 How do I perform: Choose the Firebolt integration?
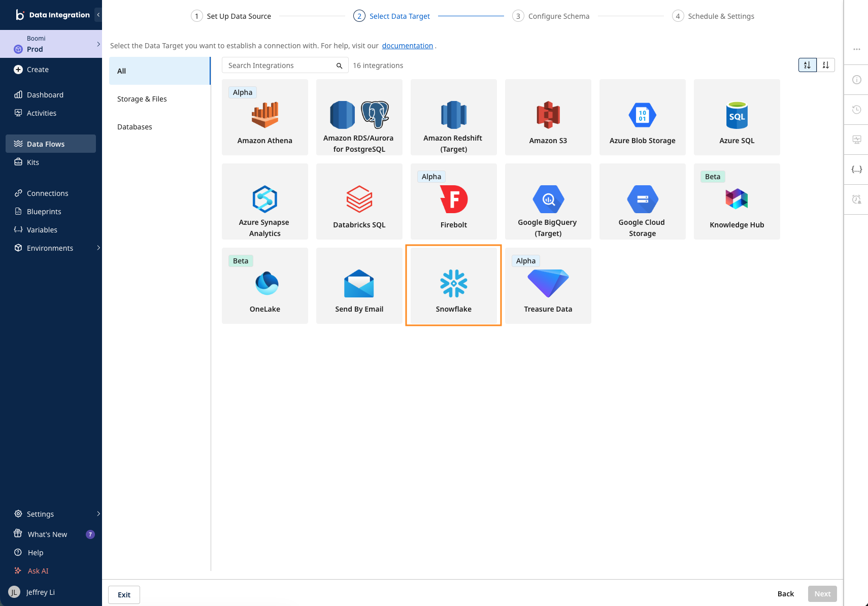[453, 201]
